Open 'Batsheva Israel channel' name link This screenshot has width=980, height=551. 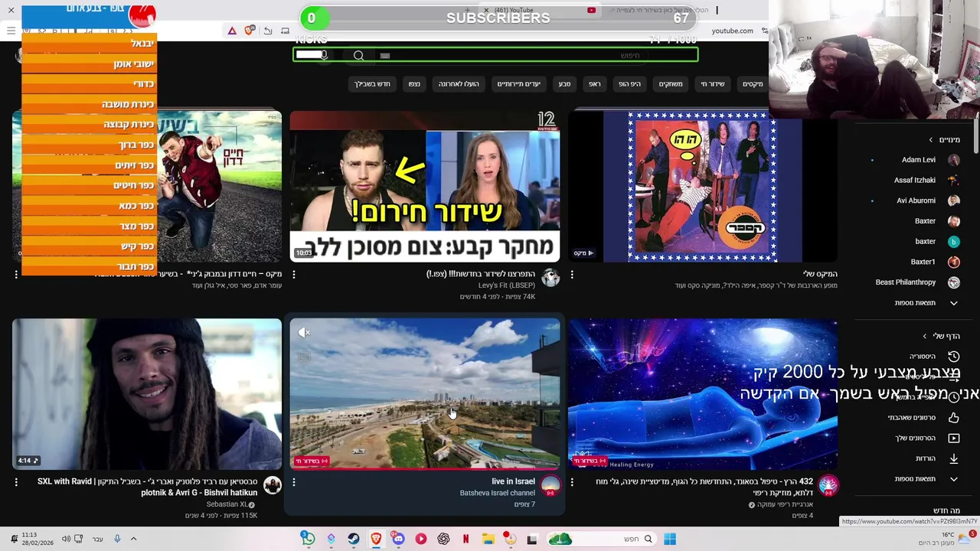click(497, 493)
